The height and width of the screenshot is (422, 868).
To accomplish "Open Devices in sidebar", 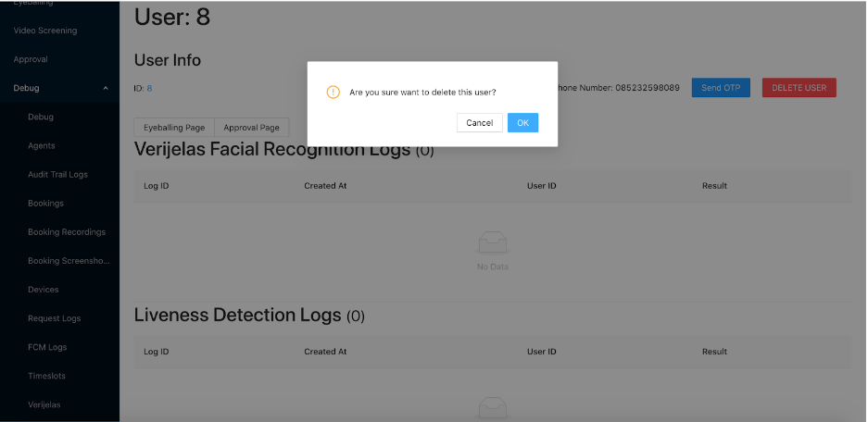I will point(44,290).
